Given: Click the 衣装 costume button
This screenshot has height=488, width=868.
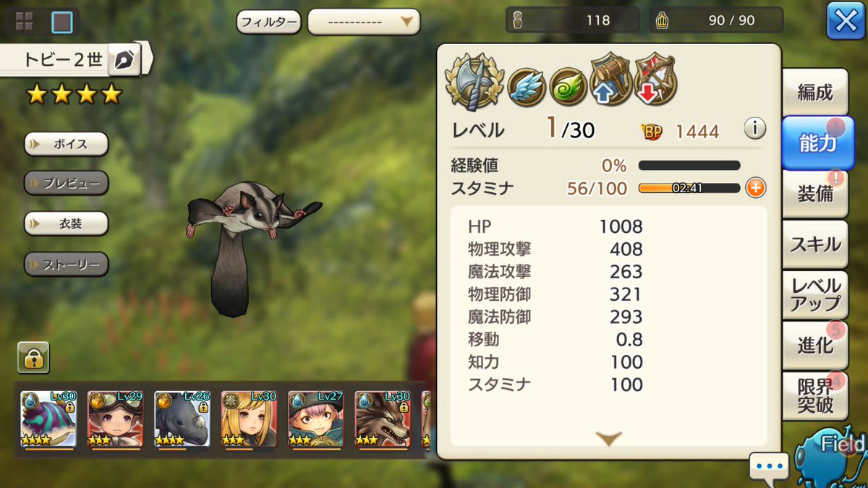Looking at the screenshot, I should [x=66, y=223].
